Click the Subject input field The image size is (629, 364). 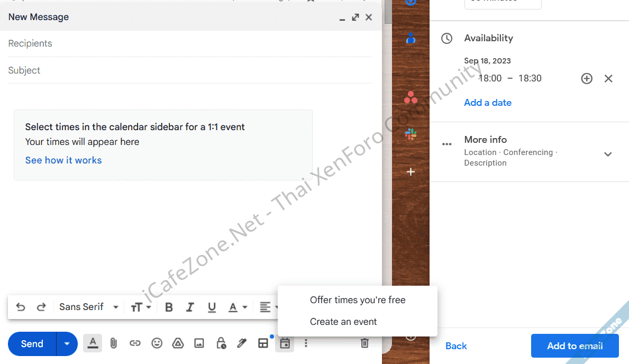[x=189, y=70]
